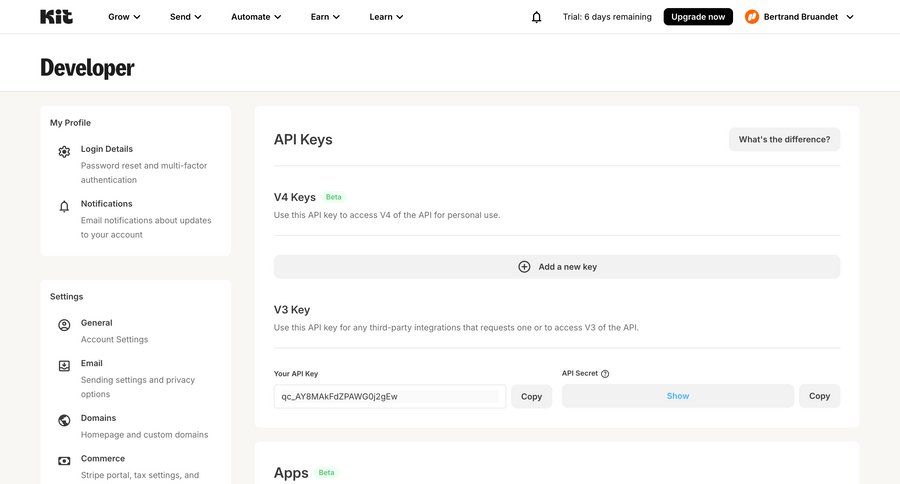Viewport: 900px width, 484px height.
Task: Click the Email inbox icon in sidebar
Action: click(64, 366)
